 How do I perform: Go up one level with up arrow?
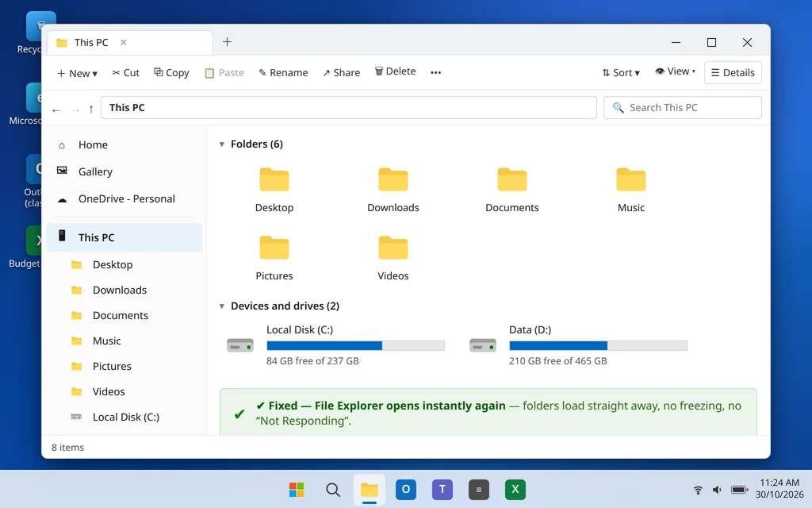coord(91,109)
